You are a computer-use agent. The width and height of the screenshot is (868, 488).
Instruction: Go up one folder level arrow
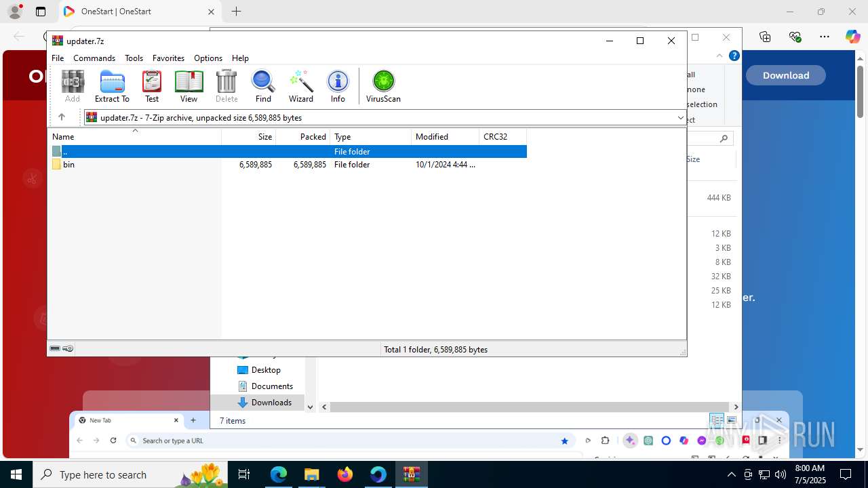62,117
